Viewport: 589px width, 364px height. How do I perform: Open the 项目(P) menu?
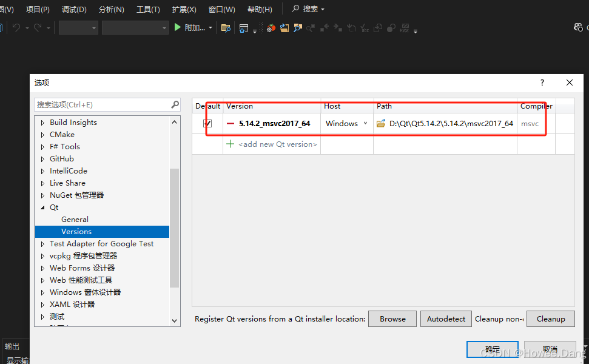pyautogui.click(x=38, y=9)
